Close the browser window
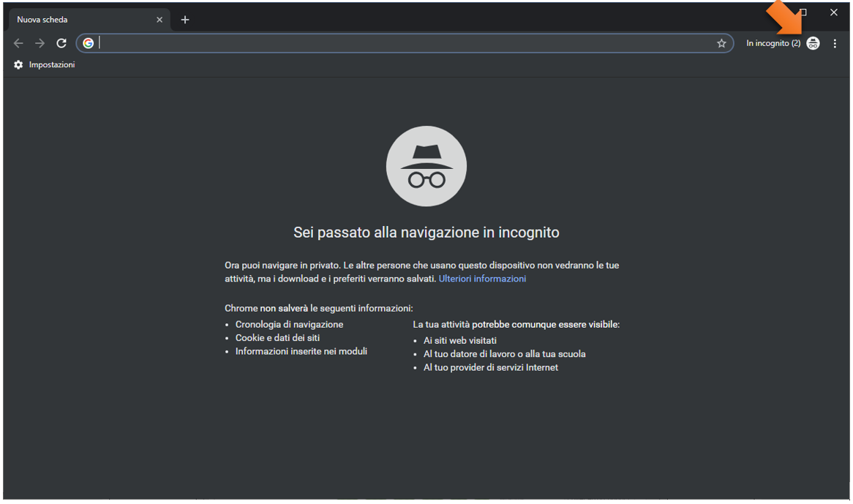The height and width of the screenshot is (504, 853). click(833, 12)
